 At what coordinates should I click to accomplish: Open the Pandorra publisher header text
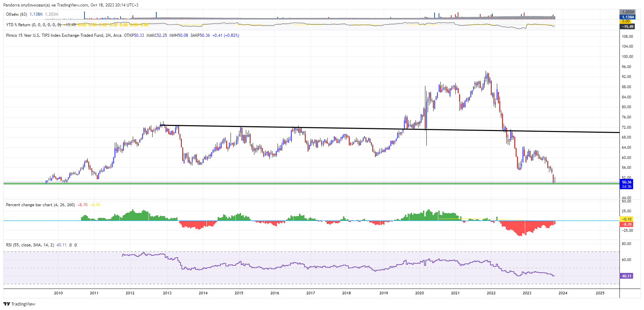click(x=71, y=5)
